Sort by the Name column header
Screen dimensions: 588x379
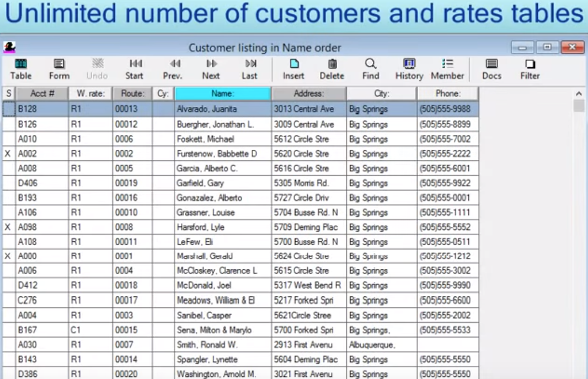point(223,94)
